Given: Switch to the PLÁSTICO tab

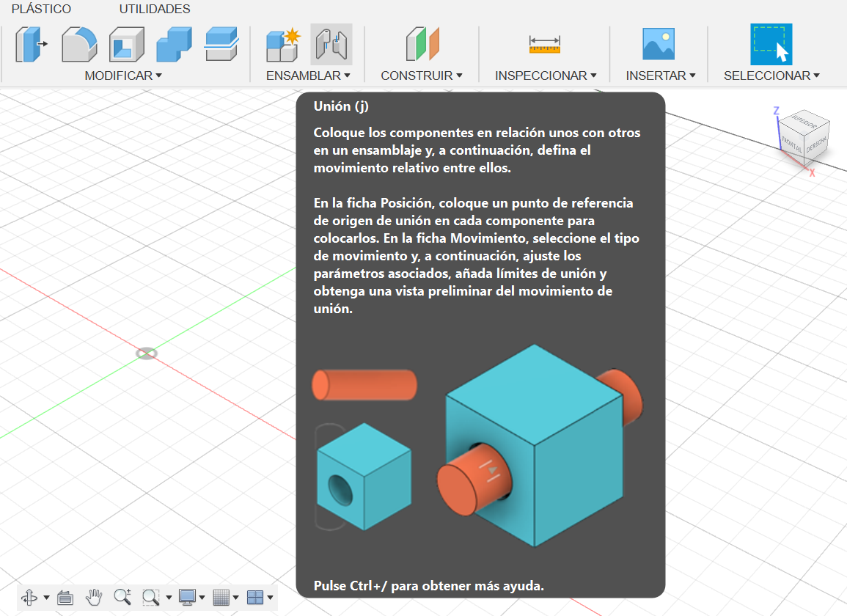Looking at the screenshot, I should pyautogui.click(x=41, y=10).
